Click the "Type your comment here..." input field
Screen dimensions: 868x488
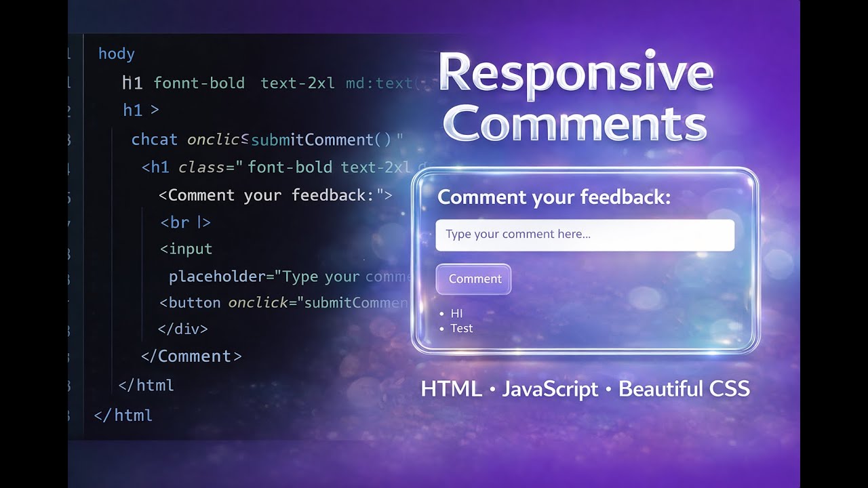[x=585, y=235]
